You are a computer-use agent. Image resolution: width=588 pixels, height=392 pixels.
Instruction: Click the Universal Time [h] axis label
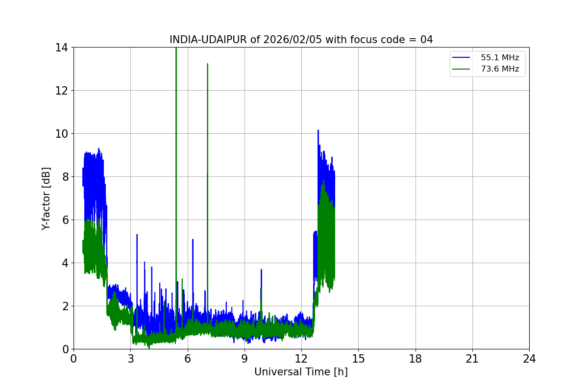click(301, 372)
